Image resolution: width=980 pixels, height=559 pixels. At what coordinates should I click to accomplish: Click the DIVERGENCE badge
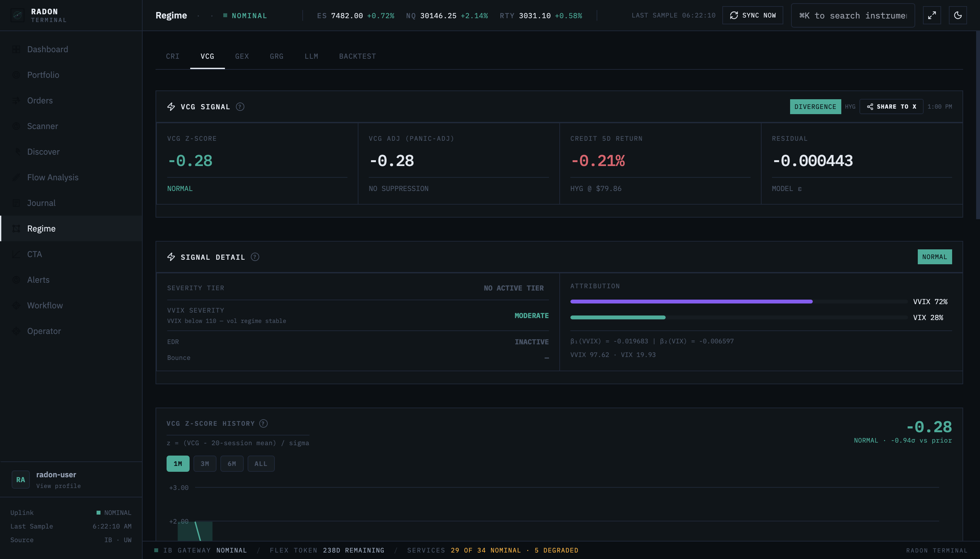pos(815,107)
